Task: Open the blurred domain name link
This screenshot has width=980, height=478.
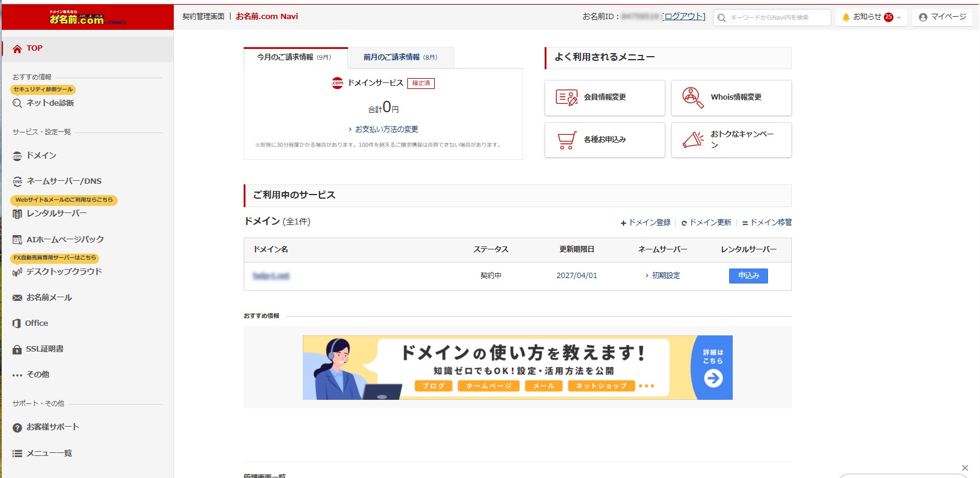Action: coord(271,276)
